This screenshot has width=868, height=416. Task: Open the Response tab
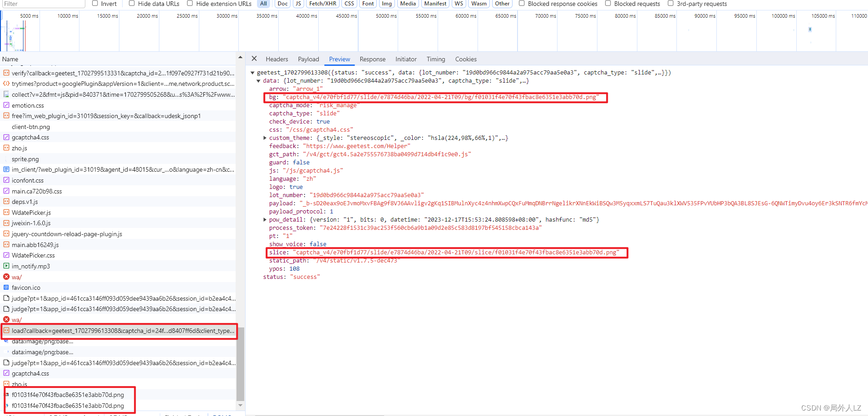[372, 59]
